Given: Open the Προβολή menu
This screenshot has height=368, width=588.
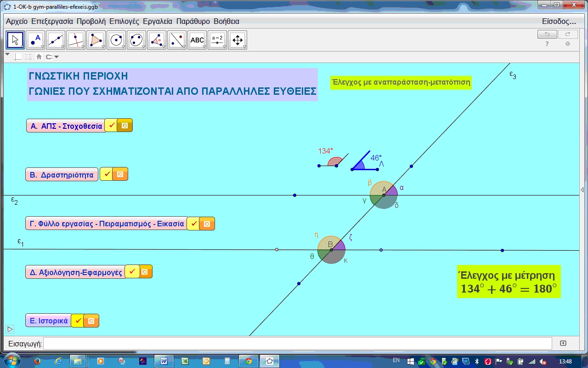Looking at the screenshot, I should pyautogui.click(x=91, y=21).
